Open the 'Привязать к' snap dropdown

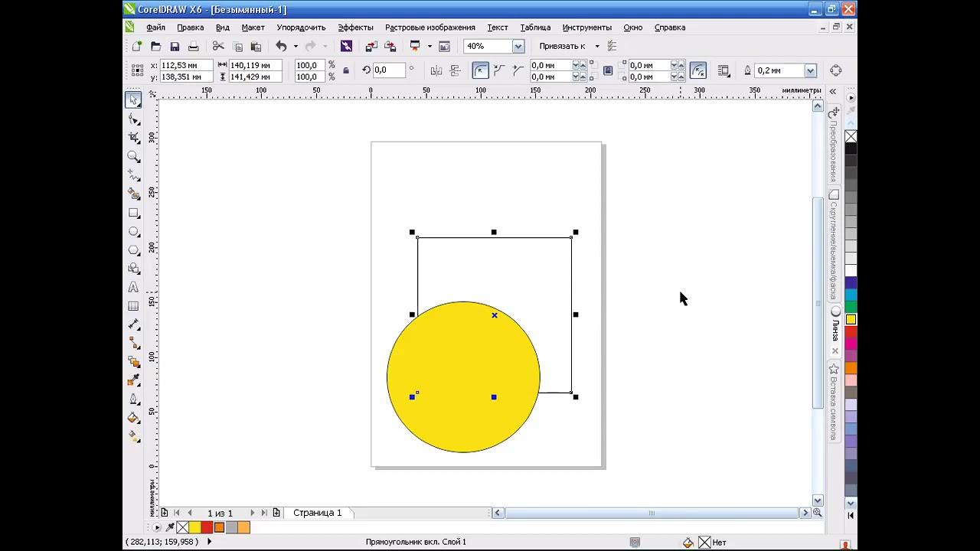597,47
